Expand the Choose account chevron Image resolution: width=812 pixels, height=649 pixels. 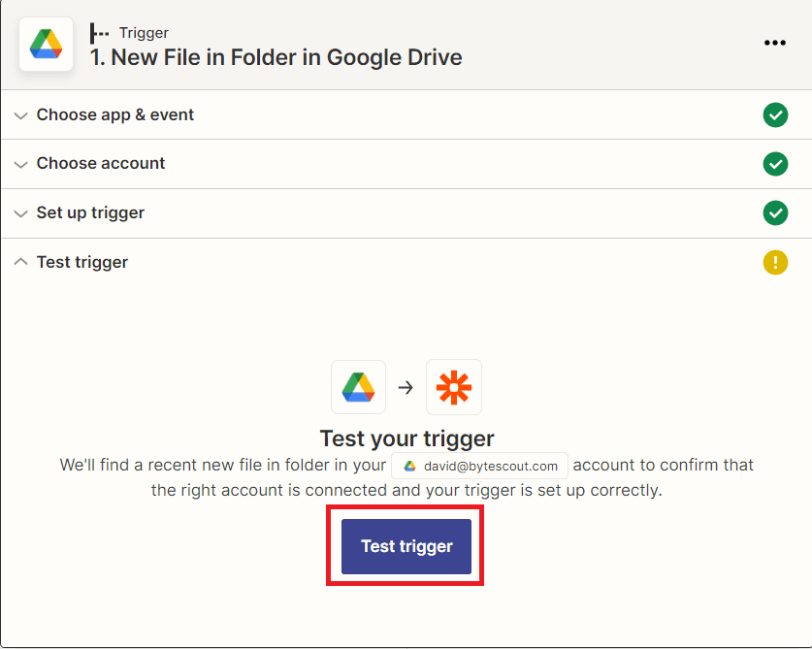click(20, 164)
